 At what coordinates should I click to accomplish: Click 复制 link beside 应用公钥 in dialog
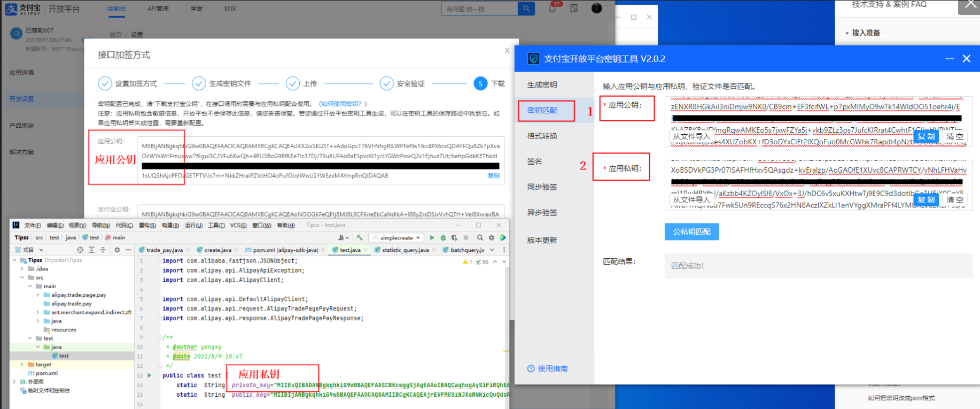(x=494, y=175)
